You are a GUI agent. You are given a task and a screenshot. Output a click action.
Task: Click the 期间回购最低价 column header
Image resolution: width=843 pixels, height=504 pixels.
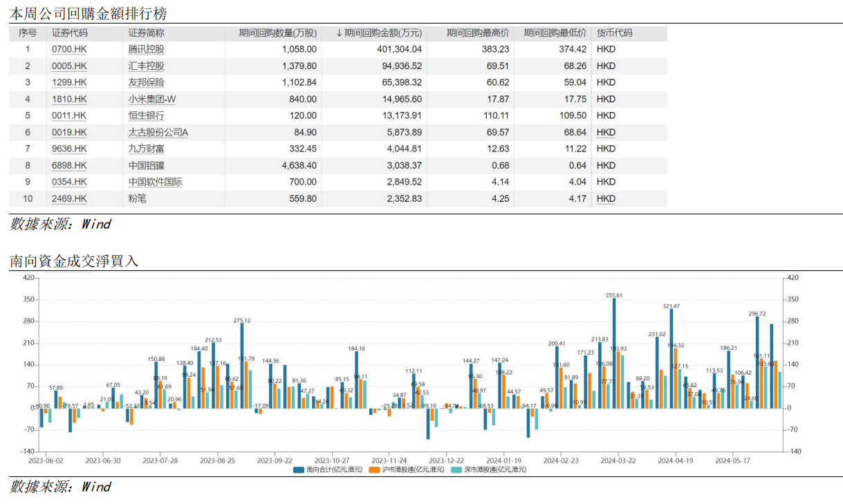pos(555,32)
